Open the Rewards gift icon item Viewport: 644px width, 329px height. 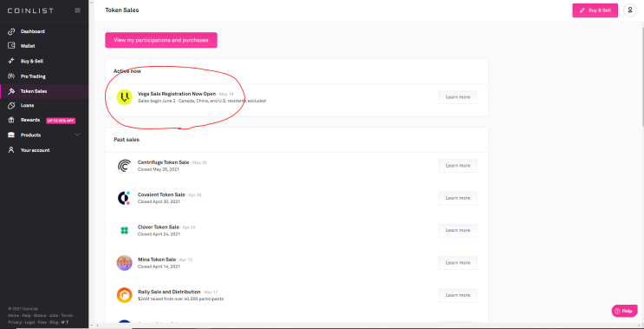point(11,120)
